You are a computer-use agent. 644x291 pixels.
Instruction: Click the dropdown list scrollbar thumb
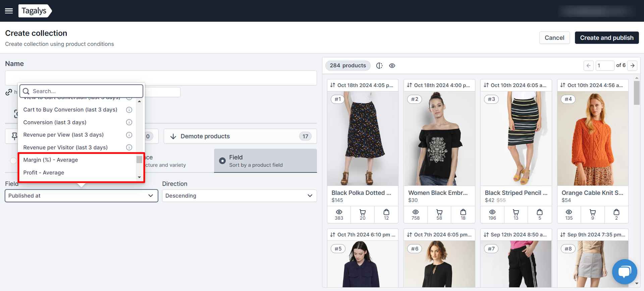(x=139, y=159)
